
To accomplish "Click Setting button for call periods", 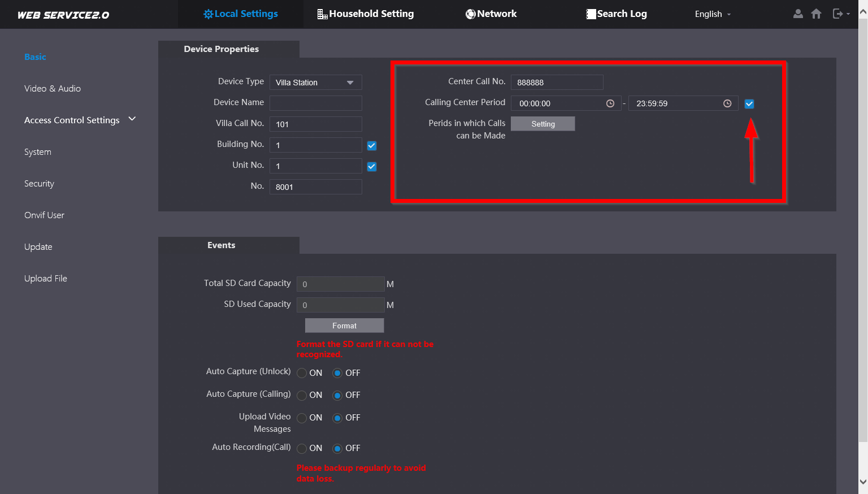I will pos(542,124).
